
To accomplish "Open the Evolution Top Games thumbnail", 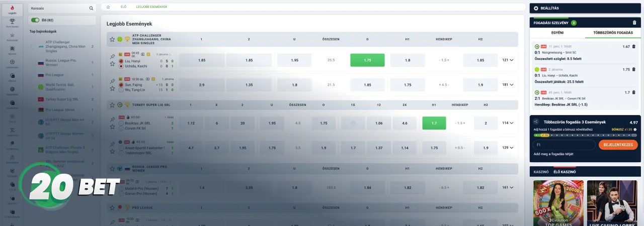I will point(558,203).
